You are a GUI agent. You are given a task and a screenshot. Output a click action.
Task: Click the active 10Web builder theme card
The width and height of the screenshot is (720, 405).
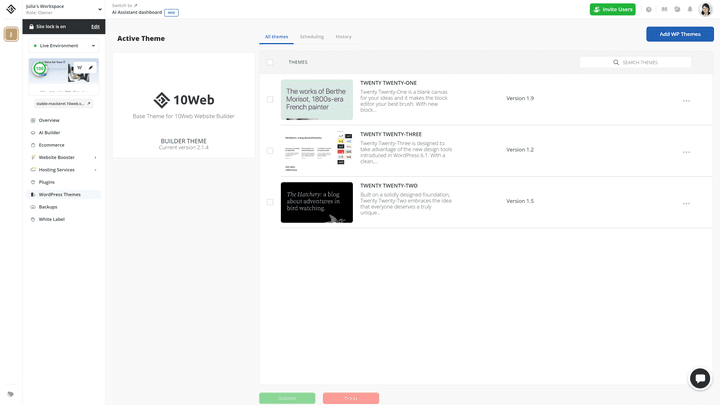184,105
